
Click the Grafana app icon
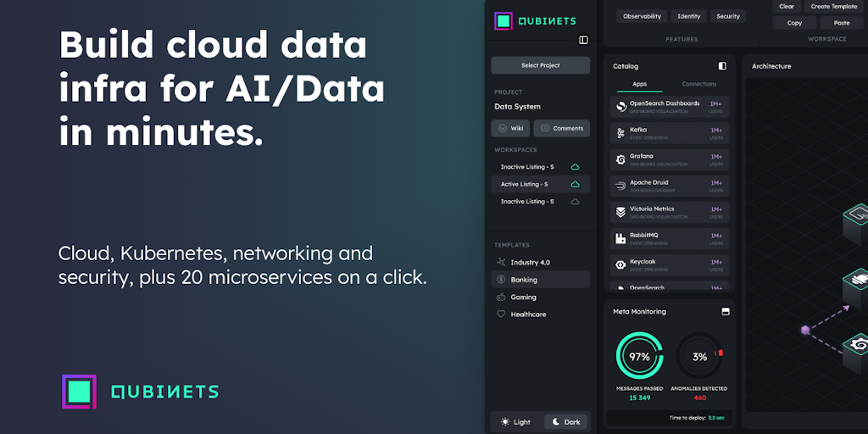[x=621, y=159]
